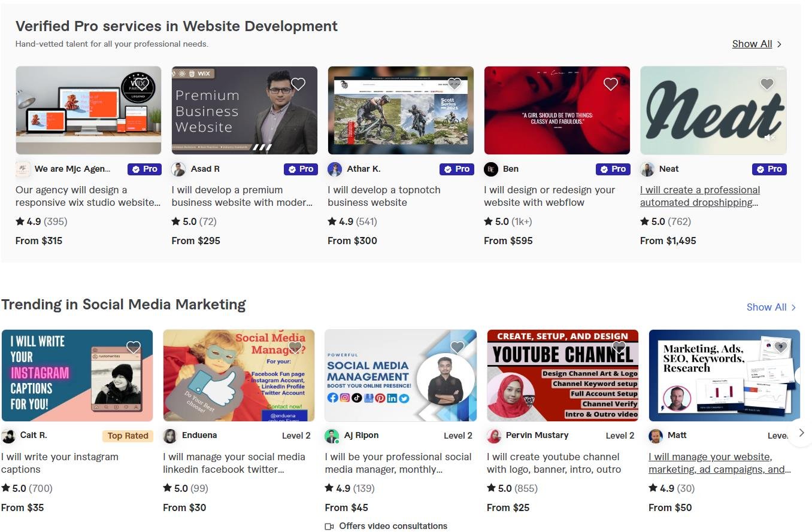This screenshot has height=532, width=812.
Task: Click seller name Asad R
Action: click(x=205, y=169)
